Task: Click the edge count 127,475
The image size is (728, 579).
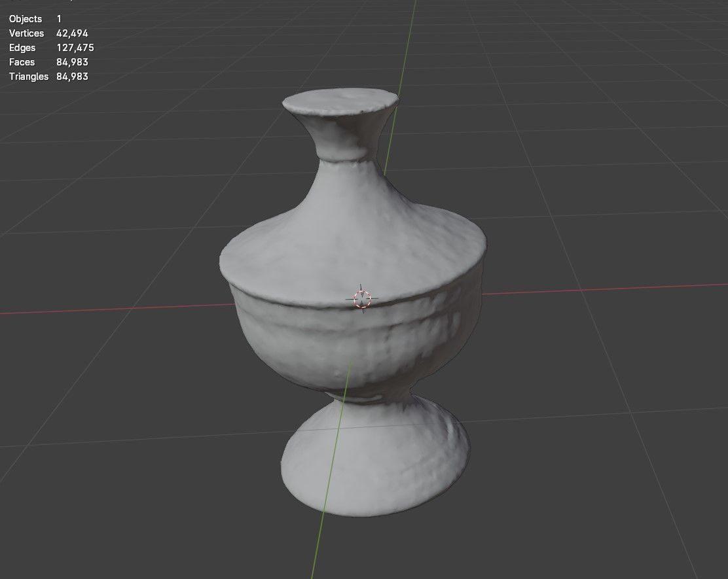Action: pyautogui.click(x=75, y=48)
